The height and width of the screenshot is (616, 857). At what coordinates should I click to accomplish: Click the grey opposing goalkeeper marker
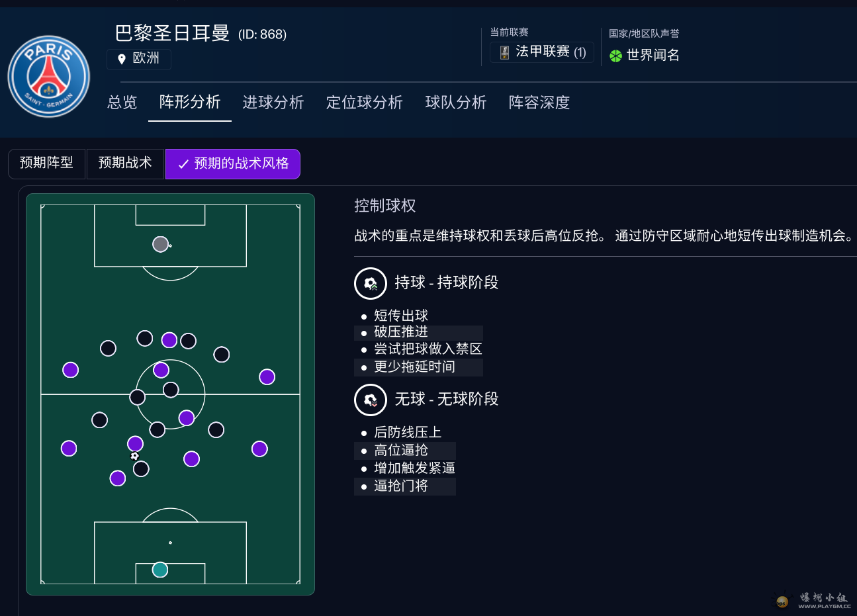[x=160, y=244]
